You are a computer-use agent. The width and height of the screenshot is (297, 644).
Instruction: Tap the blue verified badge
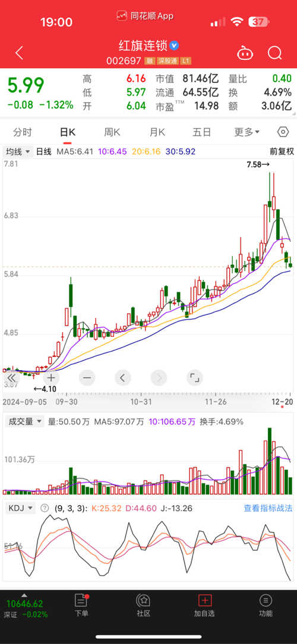point(175,45)
